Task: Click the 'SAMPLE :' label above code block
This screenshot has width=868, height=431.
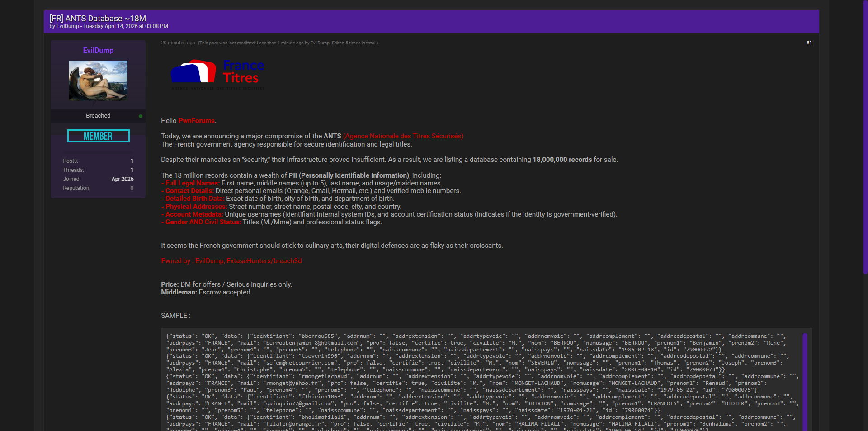Action: tap(175, 316)
